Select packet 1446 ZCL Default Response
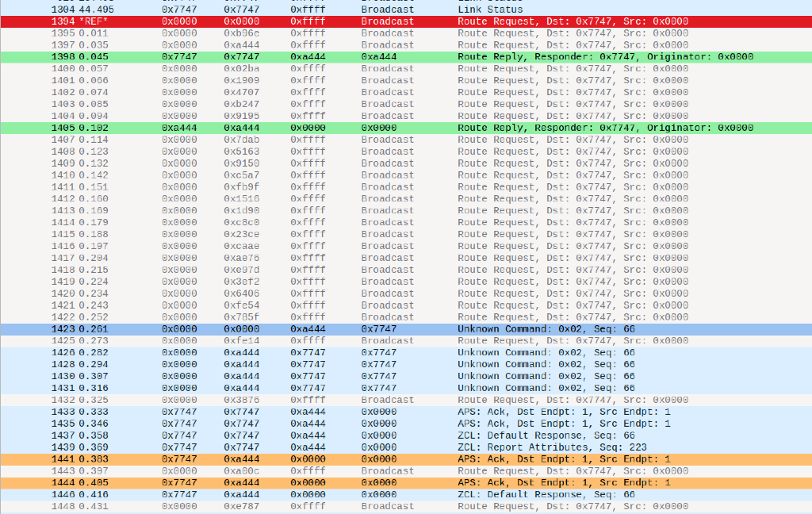This screenshot has width=812, height=514. (x=406, y=495)
